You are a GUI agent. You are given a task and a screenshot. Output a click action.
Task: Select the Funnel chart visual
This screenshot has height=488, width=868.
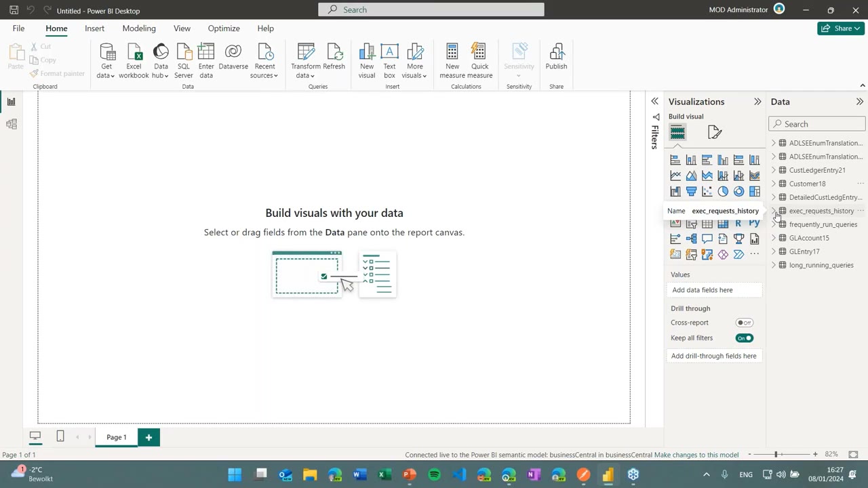pyautogui.click(x=691, y=191)
